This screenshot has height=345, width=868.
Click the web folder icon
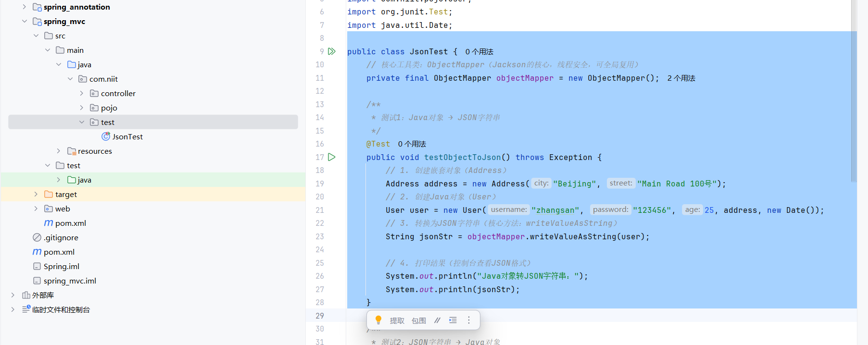coord(49,209)
